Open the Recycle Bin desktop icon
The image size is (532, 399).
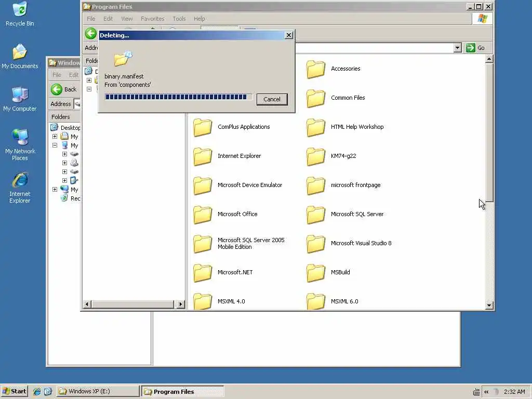pos(20,14)
